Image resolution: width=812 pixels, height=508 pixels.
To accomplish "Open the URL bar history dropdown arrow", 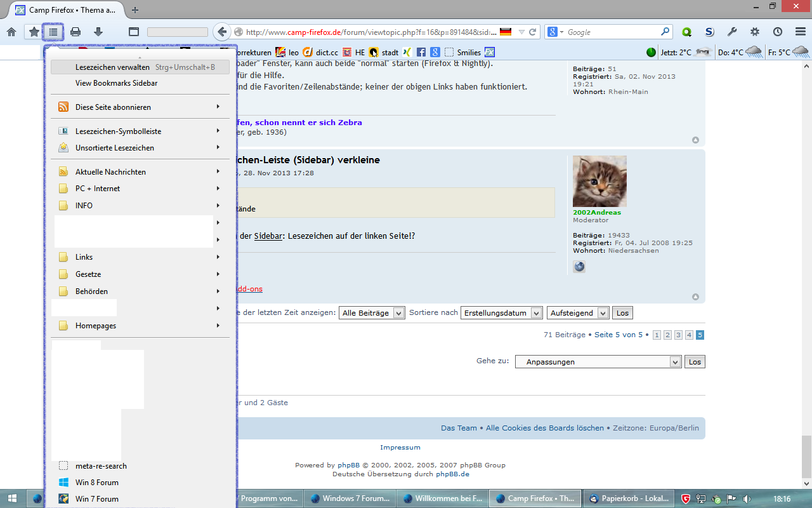I will pyautogui.click(x=521, y=32).
